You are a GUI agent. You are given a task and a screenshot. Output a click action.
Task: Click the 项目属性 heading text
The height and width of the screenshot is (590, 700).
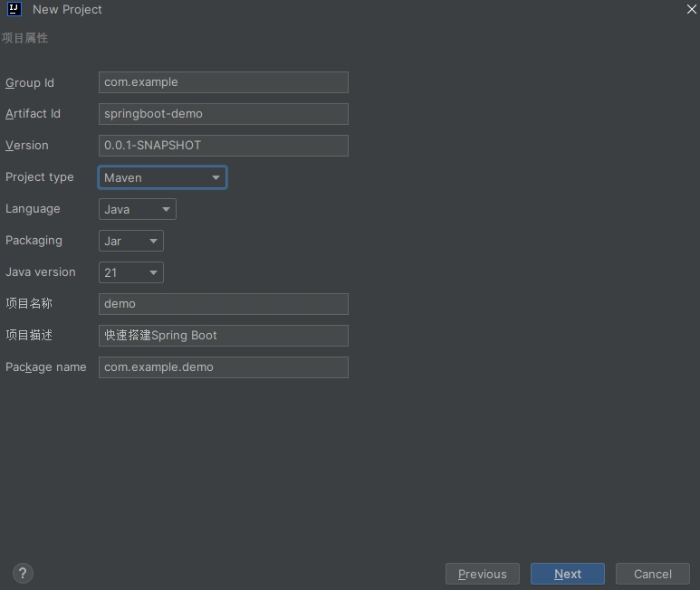point(24,38)
